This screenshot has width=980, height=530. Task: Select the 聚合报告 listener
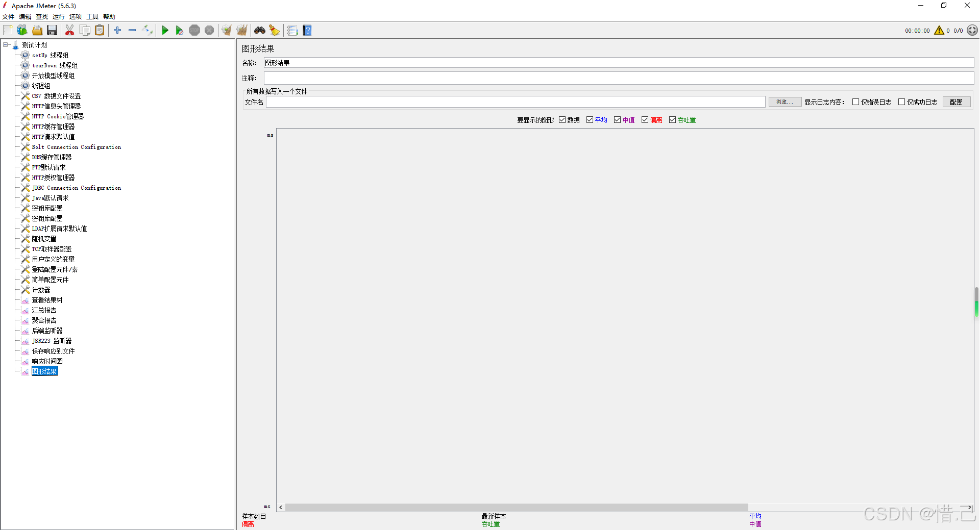(x=44, y=320)
